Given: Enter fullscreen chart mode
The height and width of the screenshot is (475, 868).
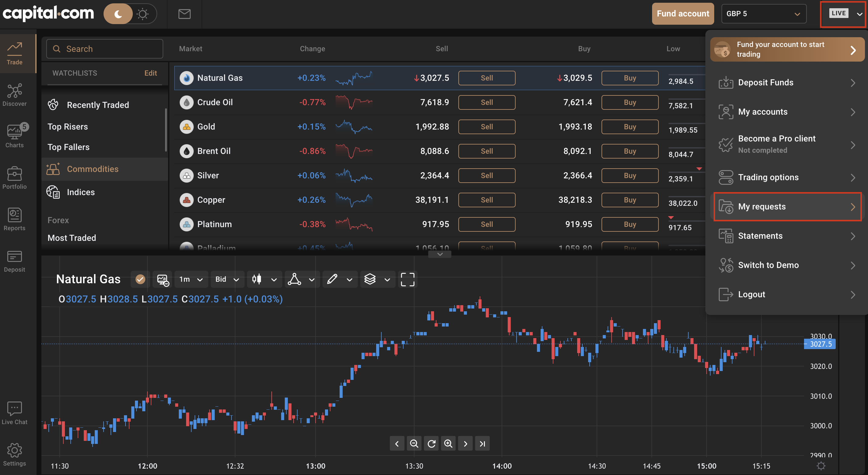Looking at the screenshot, I should pos(408,279).
